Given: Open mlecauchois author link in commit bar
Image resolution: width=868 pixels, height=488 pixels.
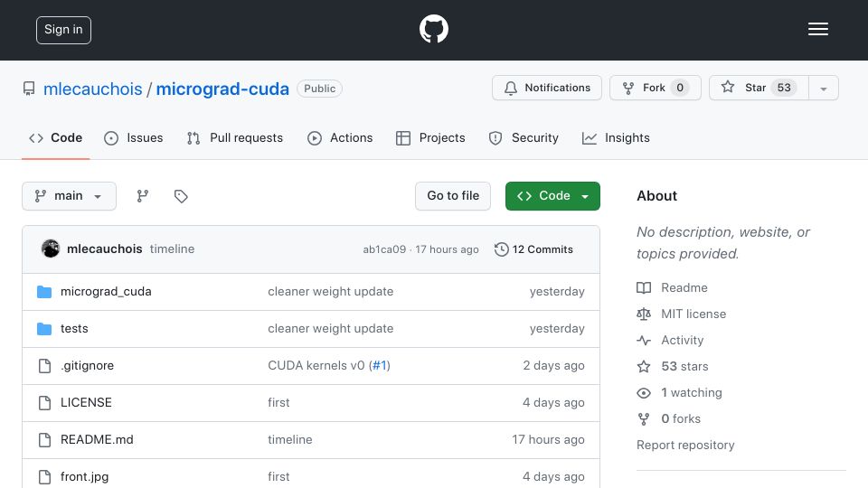Looking at the screenshot, I should (105, 249).
